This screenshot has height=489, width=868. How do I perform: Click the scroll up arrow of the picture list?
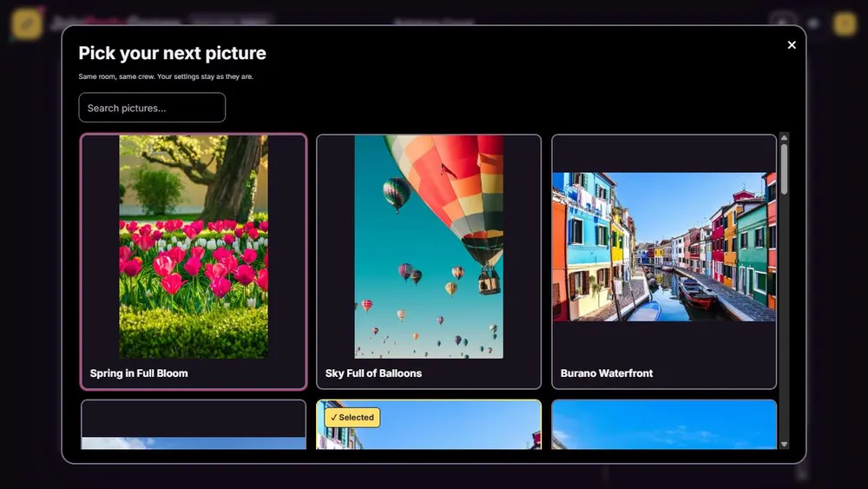(784, 138)
